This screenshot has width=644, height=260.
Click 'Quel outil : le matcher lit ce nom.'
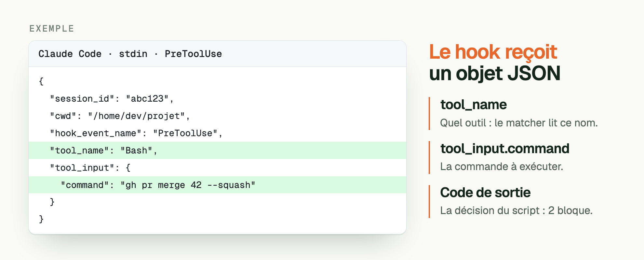coord(519,123)
